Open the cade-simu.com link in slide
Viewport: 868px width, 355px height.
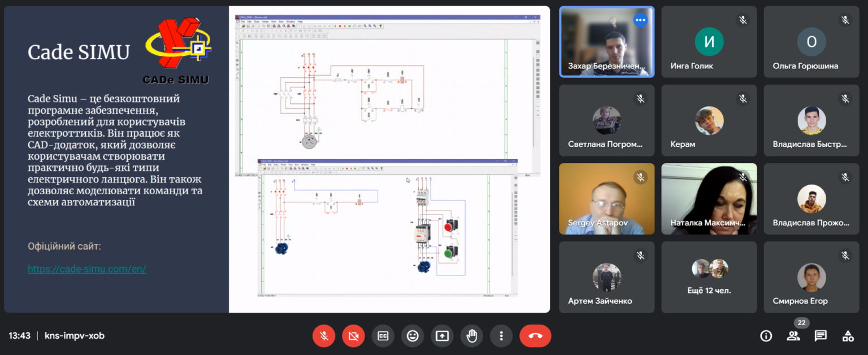coord(87,269)
